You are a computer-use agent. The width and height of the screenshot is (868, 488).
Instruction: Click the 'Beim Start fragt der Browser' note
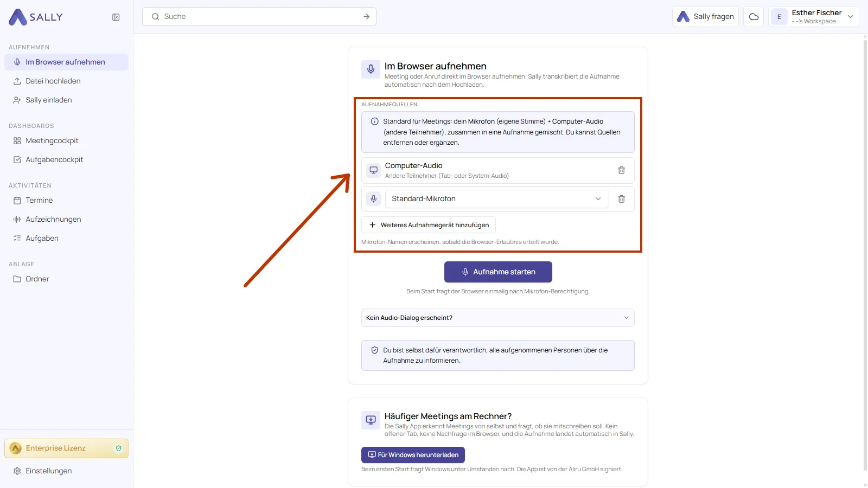coord(498,292)
